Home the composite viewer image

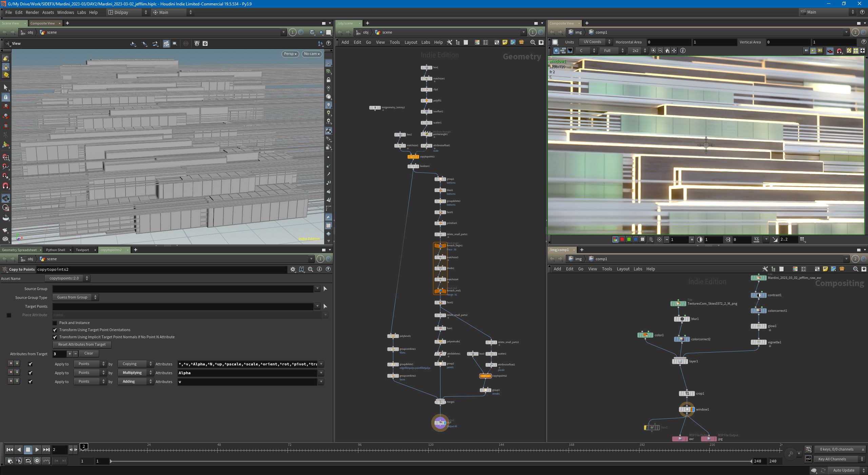(x=667, y=51)
